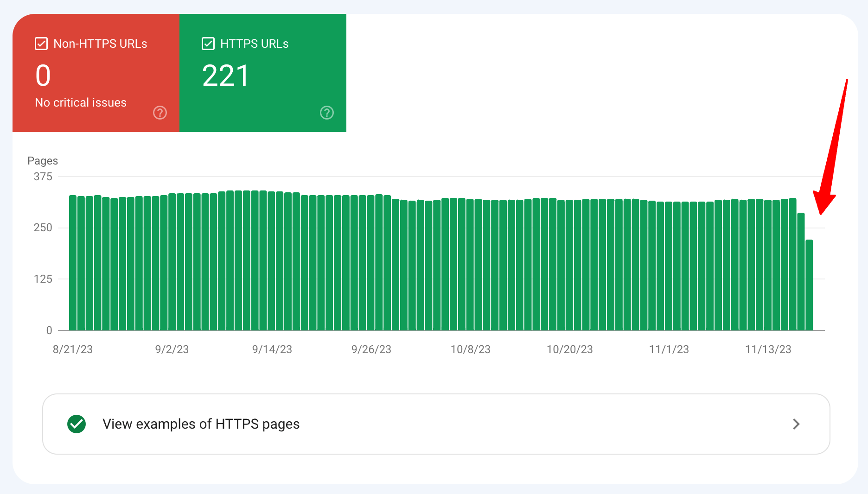868x494 pixels.
Task: Click the second-to-last chart bar
Action: pyautogui.click(x=801, y=272)
